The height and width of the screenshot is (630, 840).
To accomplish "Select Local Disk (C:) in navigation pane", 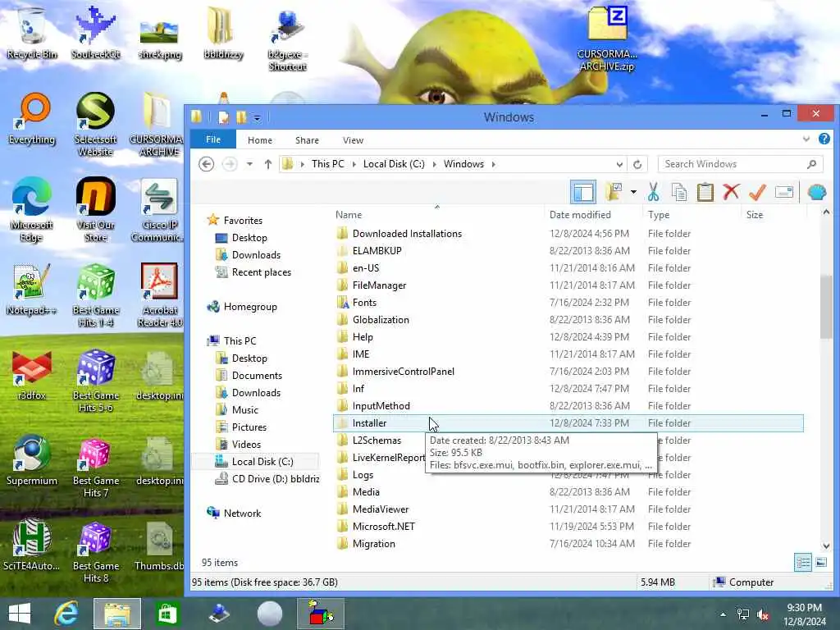I will [262, 461].
